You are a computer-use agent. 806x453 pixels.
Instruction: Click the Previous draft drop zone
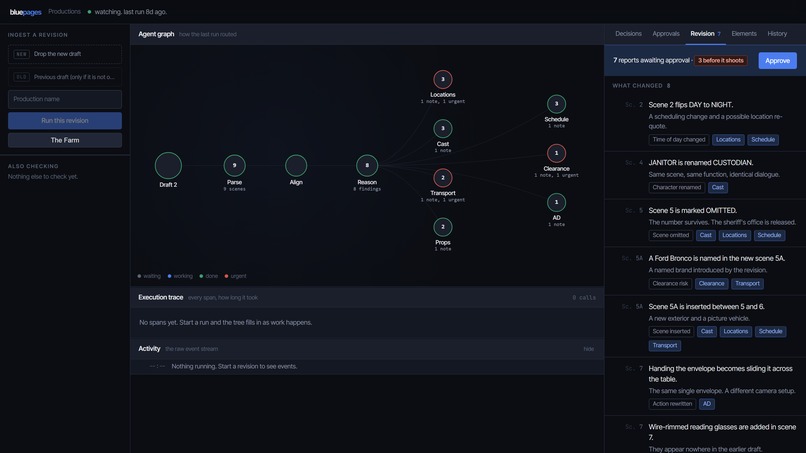point(65,77)
